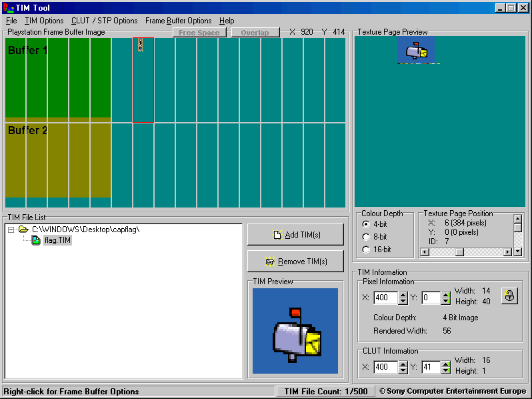Click the TIM Tool title bar icon
Viewport: 532px width, 399px height.
click(7, 7)
